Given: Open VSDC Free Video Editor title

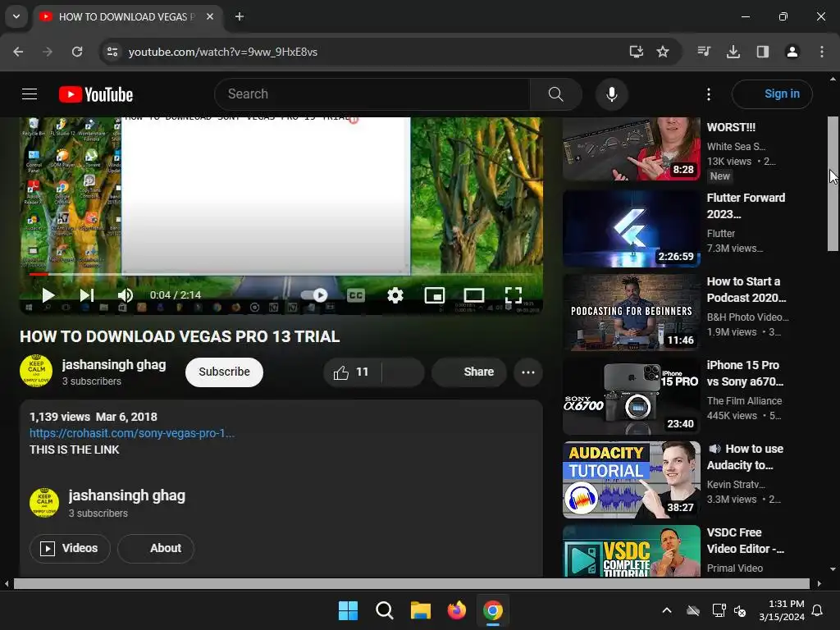Looking at the screenshot, I should (x=745, y=541).
